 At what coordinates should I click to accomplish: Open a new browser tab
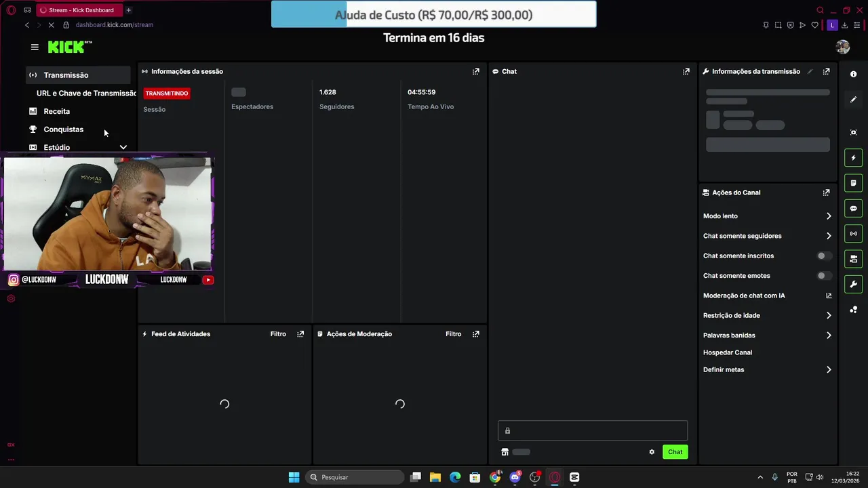[x=128, y=10]
